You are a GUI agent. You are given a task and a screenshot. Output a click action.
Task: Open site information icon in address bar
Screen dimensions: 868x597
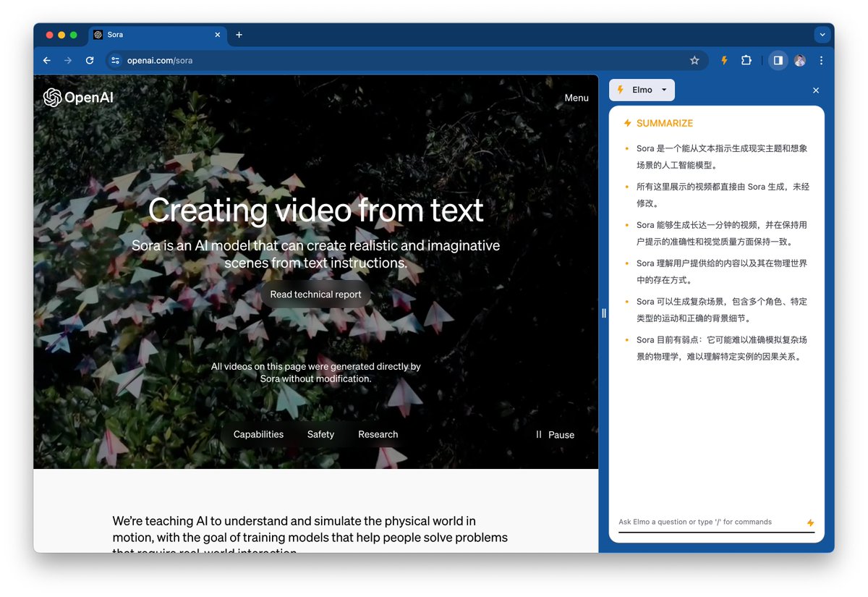pyautogui.click(x=115, y=61)
